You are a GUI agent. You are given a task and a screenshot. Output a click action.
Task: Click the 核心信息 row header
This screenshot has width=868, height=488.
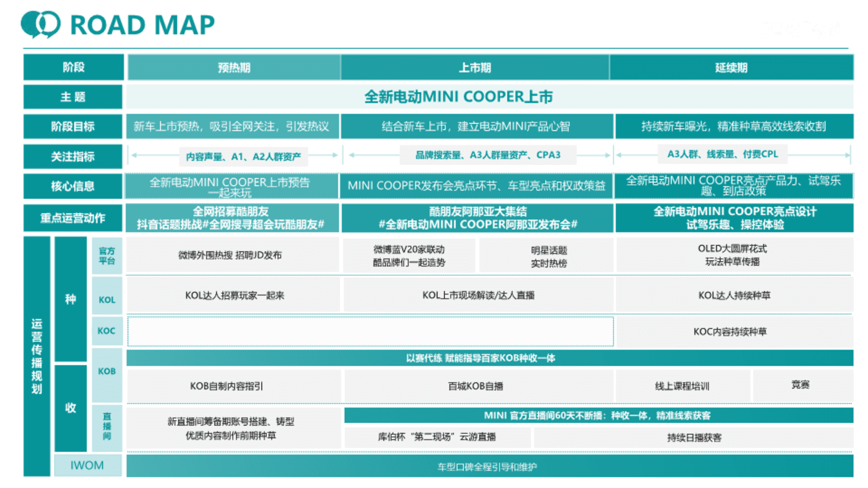coord(73,186)
